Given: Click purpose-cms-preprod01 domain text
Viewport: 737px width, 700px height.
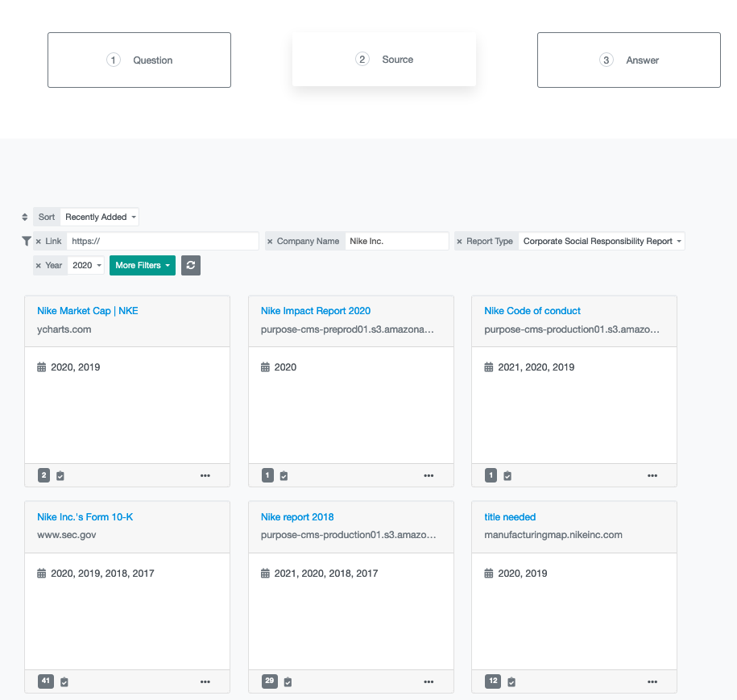Looking at the screenshot, I should tap(347, 329).
